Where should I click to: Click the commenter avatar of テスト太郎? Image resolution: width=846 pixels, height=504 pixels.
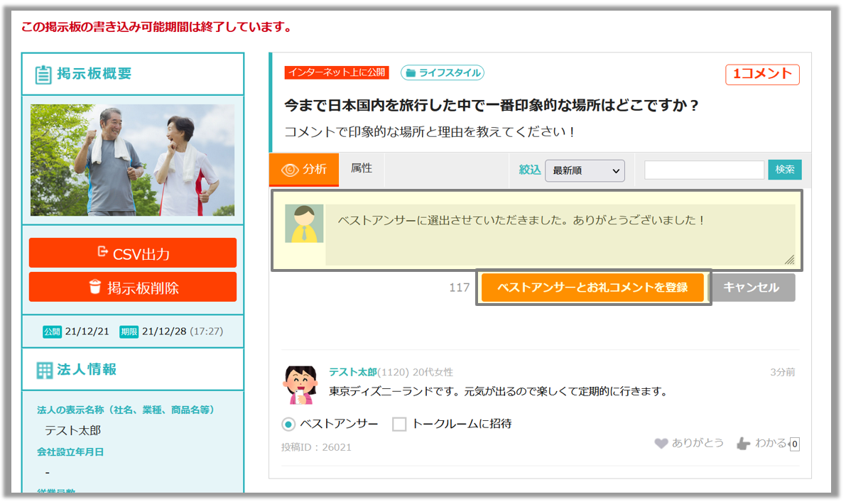tap(300, 385)
